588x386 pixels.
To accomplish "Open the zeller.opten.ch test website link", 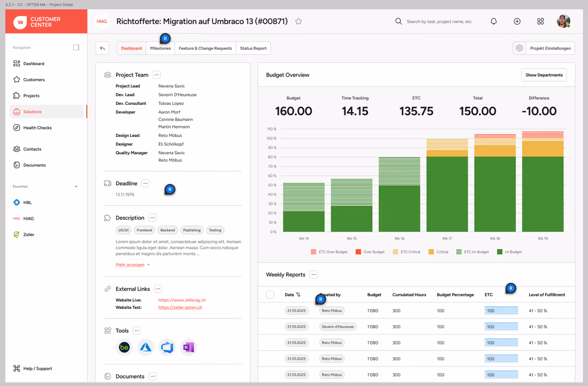I will 180,307.
